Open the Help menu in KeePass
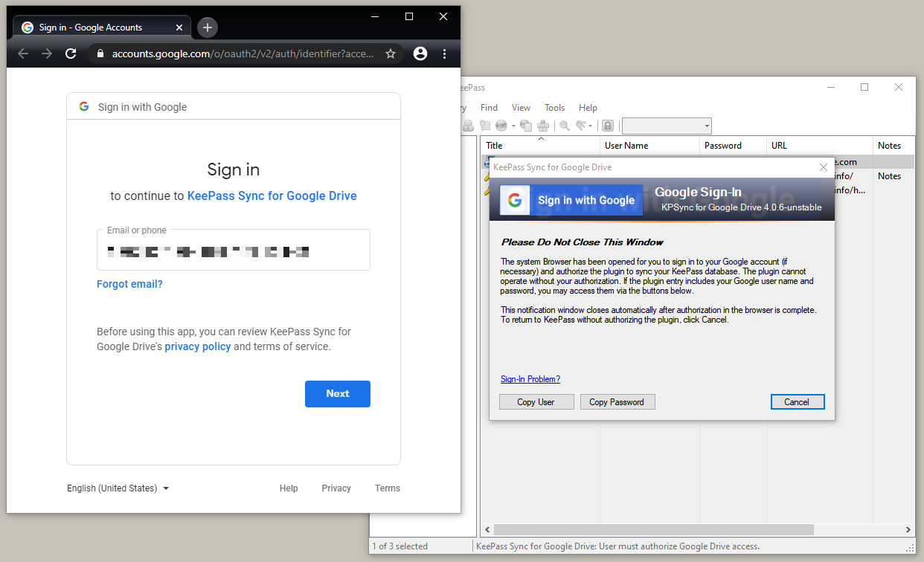This screenshot has width=924, height=562. (588, 108)
